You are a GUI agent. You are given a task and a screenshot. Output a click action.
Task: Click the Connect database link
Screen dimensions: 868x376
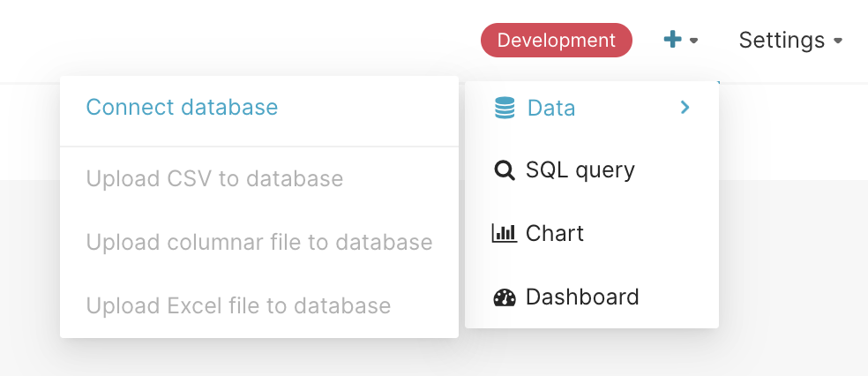point(182,107)
